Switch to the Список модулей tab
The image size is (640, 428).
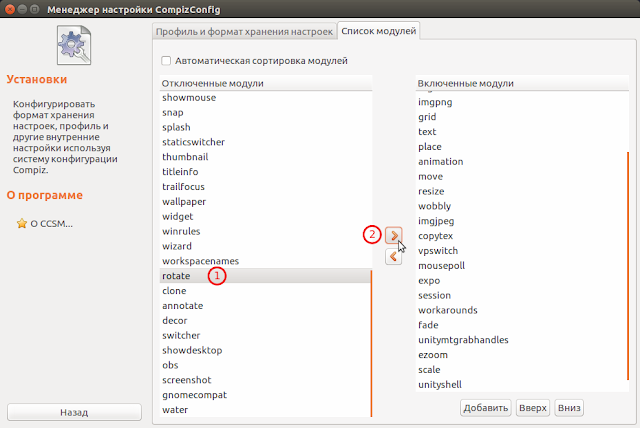pos(378,31)
